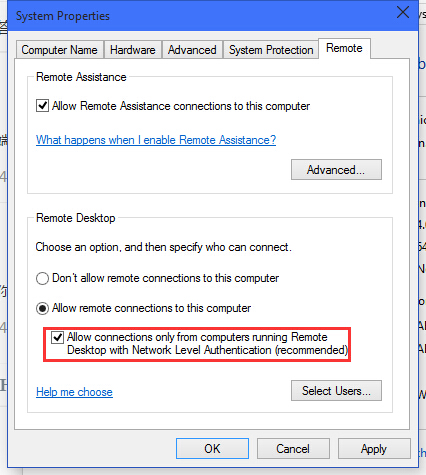426x475 pixels.
Task: Click the Remote Assistance group label
Action: pos(81,77)
